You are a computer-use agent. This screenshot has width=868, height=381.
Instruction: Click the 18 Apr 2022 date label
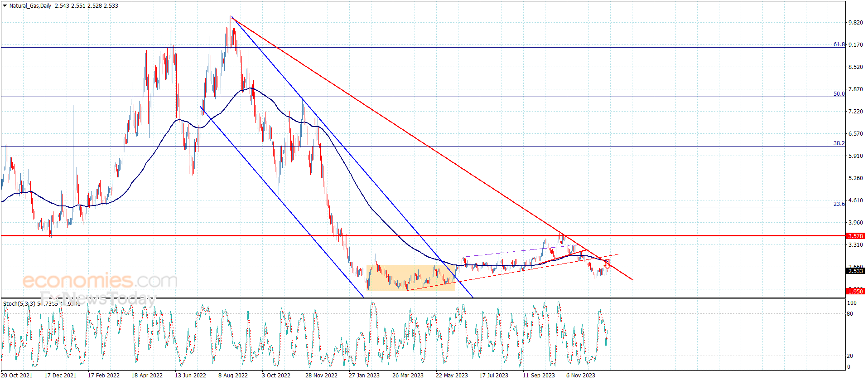coord(147,375)
